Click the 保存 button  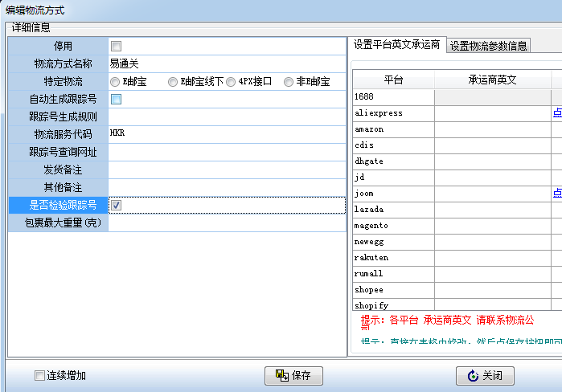293,375
